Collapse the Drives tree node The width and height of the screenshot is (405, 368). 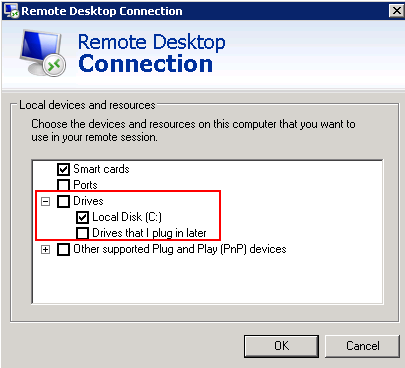[46, 201]
